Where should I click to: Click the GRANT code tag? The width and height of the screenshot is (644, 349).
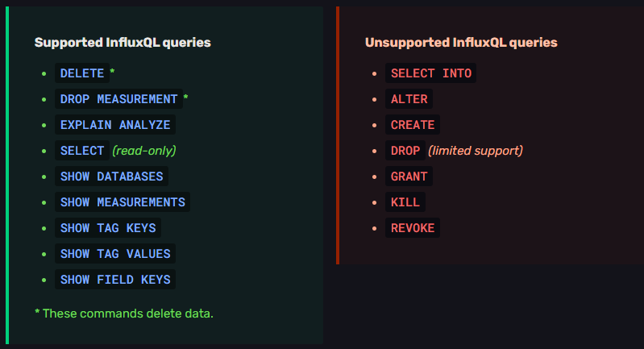[409, 177]
